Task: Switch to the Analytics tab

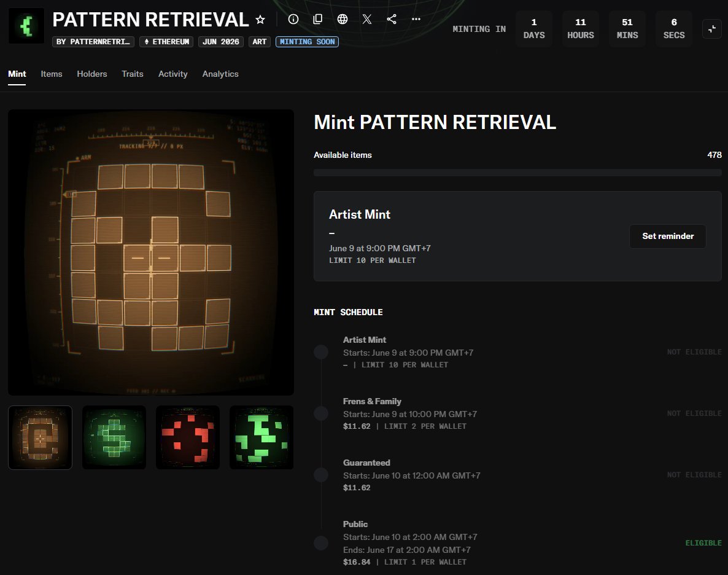Action: coord(220,74)
